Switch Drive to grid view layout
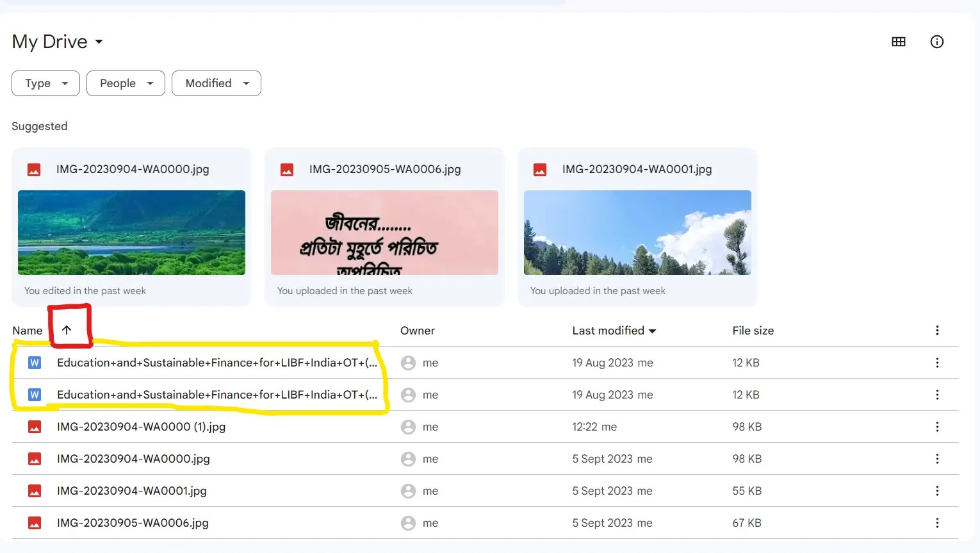 pos(898,42)
